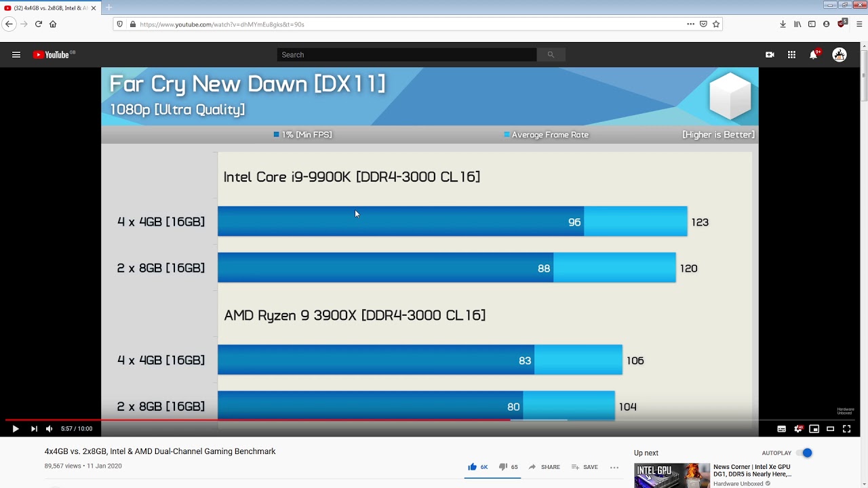Viewport: 868px width, 488px height.
Task: Like the video with thumbs up
Action: click(477, 467)
